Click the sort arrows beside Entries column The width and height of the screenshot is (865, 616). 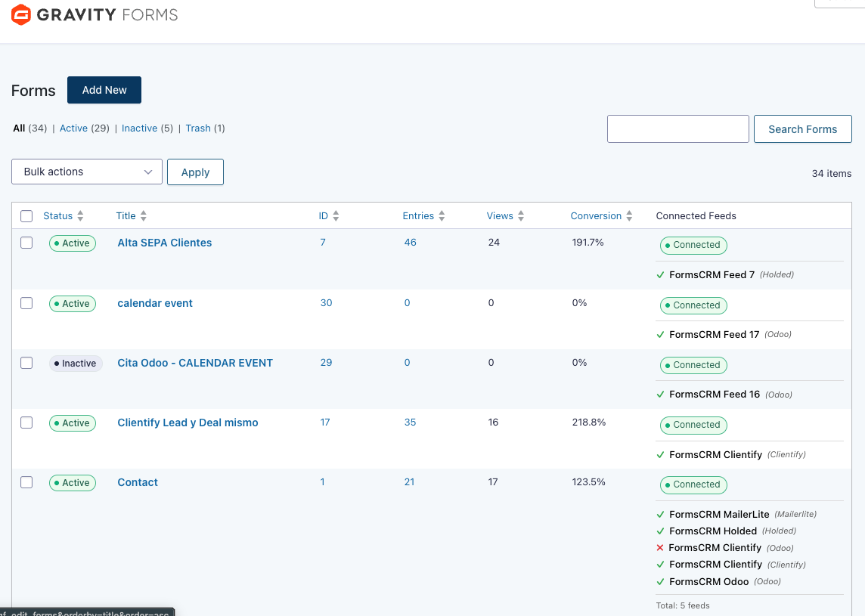click(442, 216)
